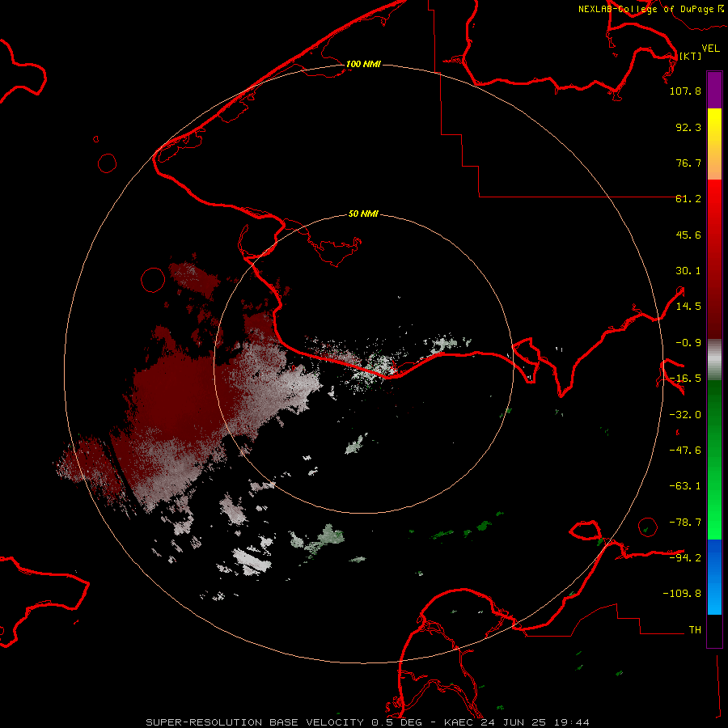Click the [KT] units label
The width and height of the screenshot is (728, 728).
691,56
